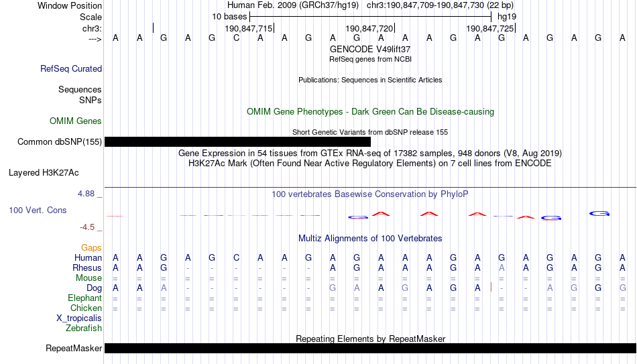
Task: Click the SNPs track label
Action: coord(91,100)
